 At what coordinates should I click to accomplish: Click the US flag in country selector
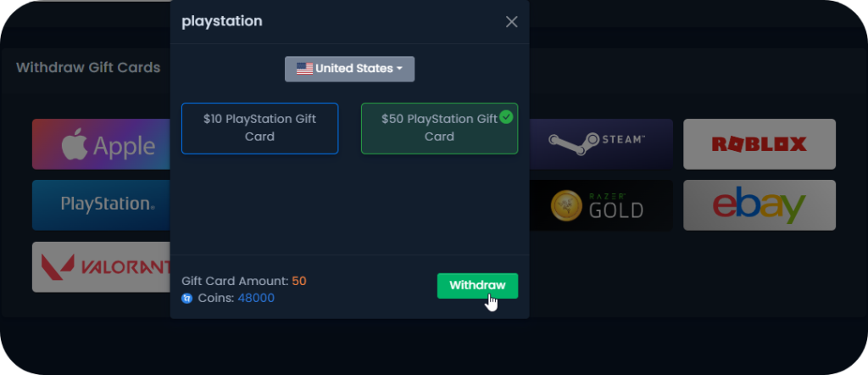[x=304, y=69]
